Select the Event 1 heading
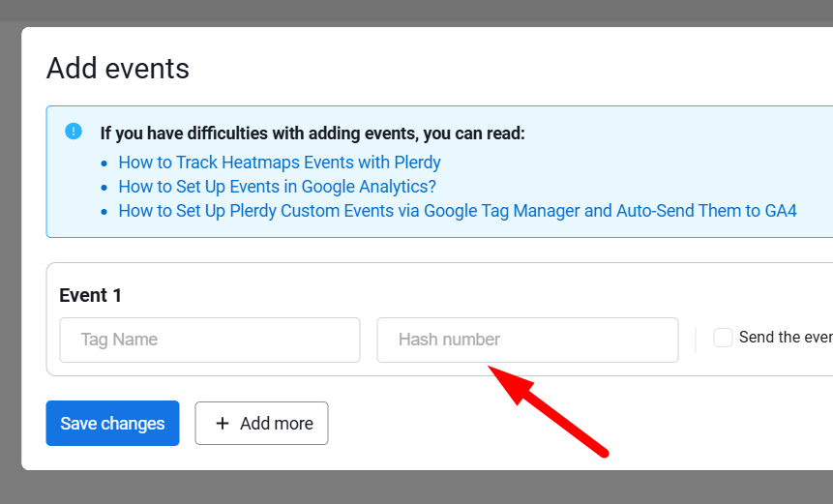This screenshot has width=833, height=504. click(91, 296)
